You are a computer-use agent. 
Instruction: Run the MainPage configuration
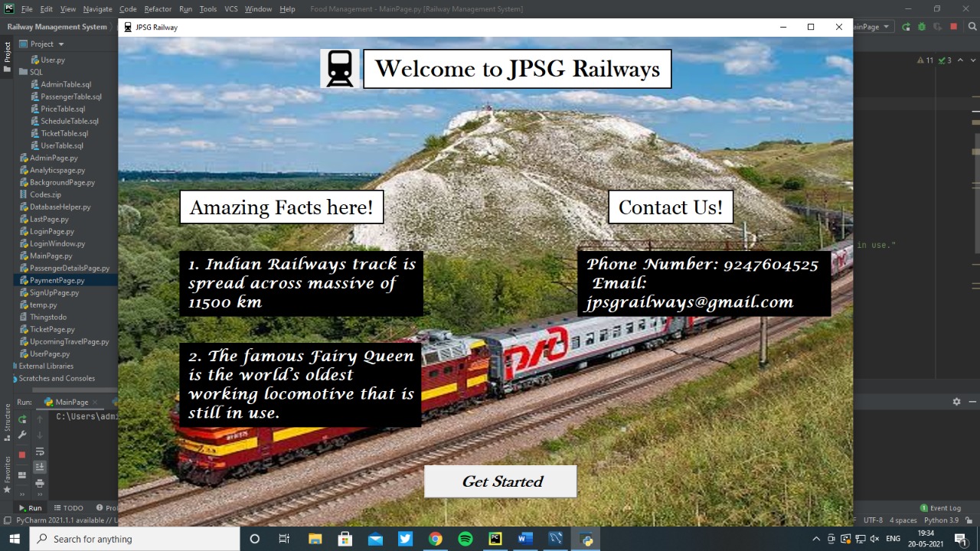[906, 27]
